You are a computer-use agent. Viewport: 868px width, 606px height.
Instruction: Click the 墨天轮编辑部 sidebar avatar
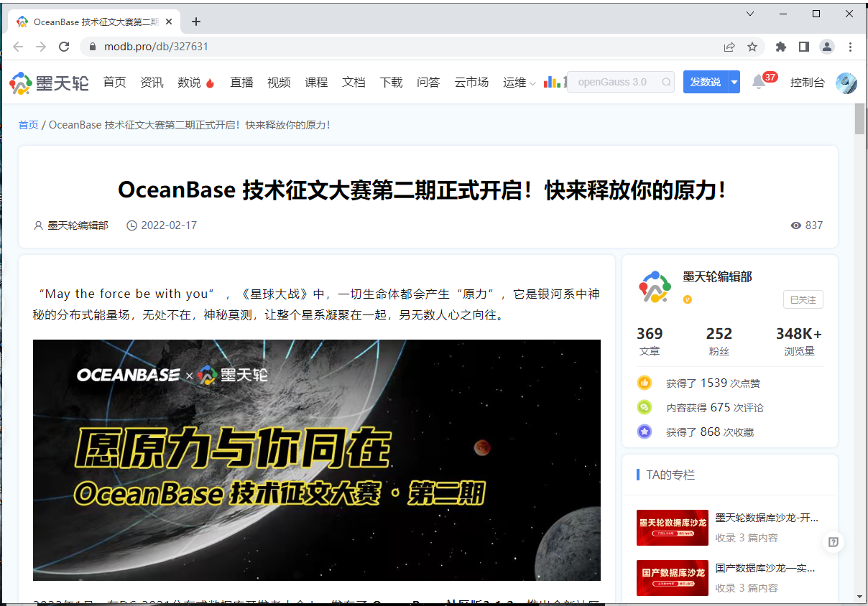point(655,287)
